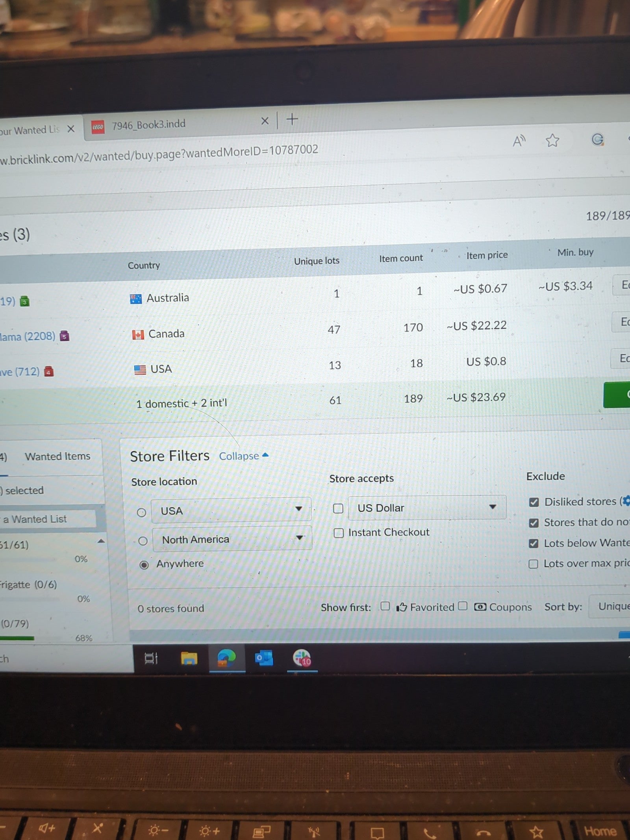
Task: Open the USA country dropdown
Action: coord(231,510)
